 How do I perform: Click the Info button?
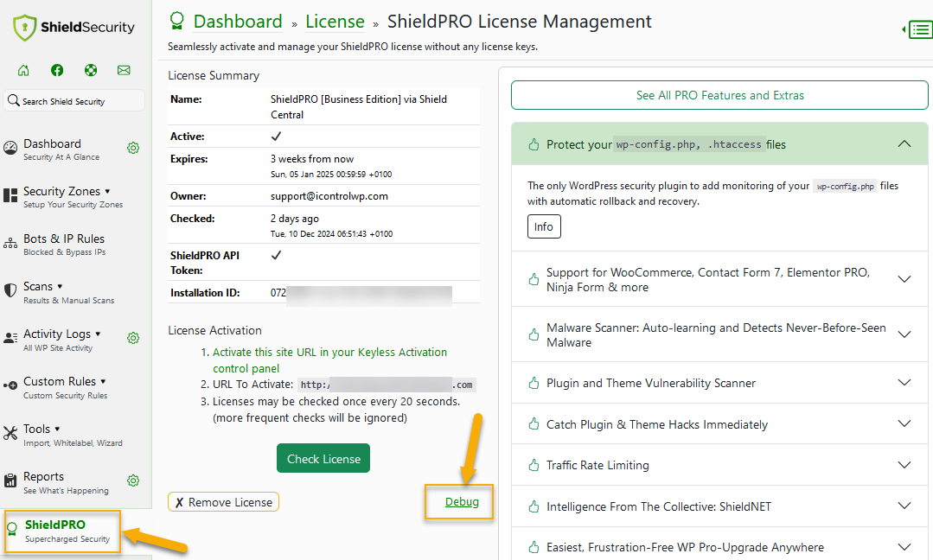click(544, 226)
